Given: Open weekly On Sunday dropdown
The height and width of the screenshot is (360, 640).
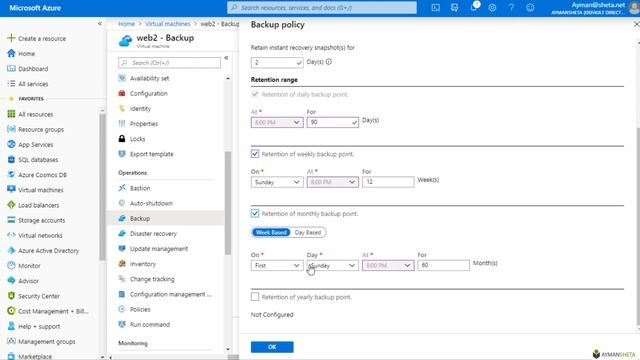Looking at the screenshot, I should pyautogui.click(x=277, y=182).
